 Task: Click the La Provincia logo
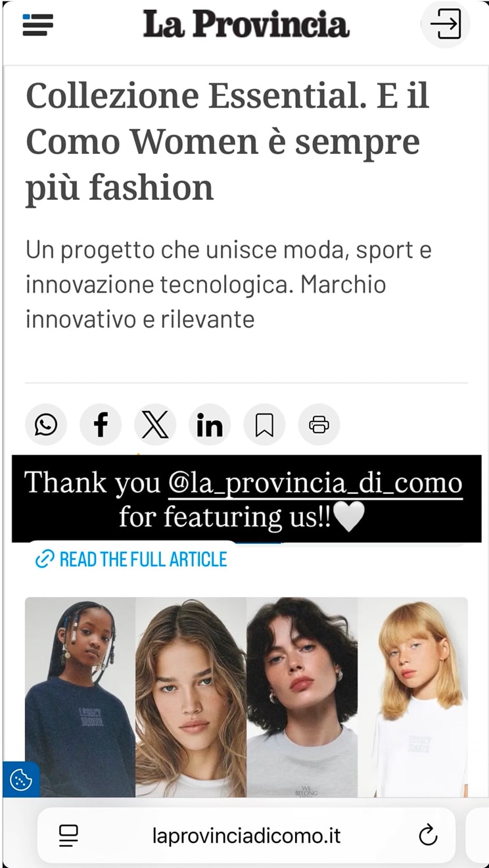click(x=246, y=25)
